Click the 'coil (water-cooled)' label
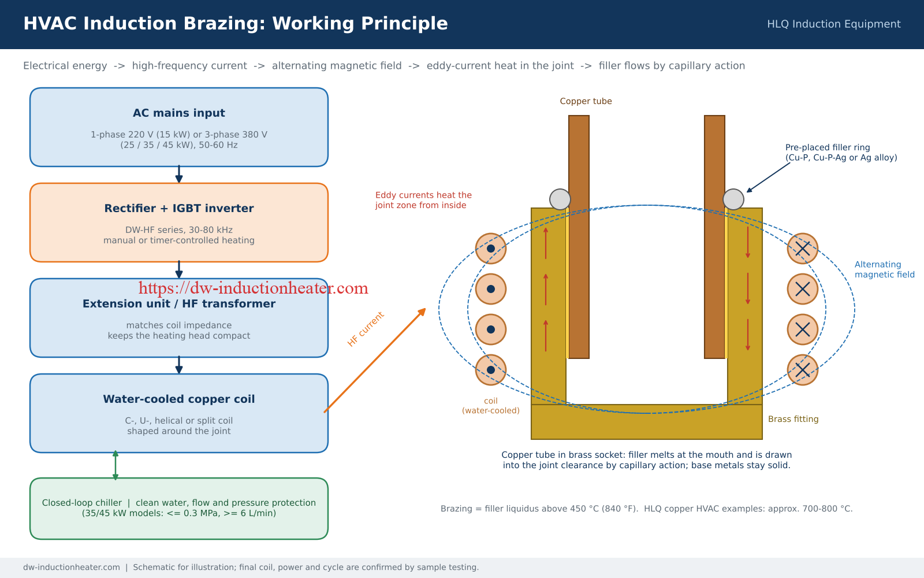This screenshot has width=924, height=578. (x=491, y=406)
